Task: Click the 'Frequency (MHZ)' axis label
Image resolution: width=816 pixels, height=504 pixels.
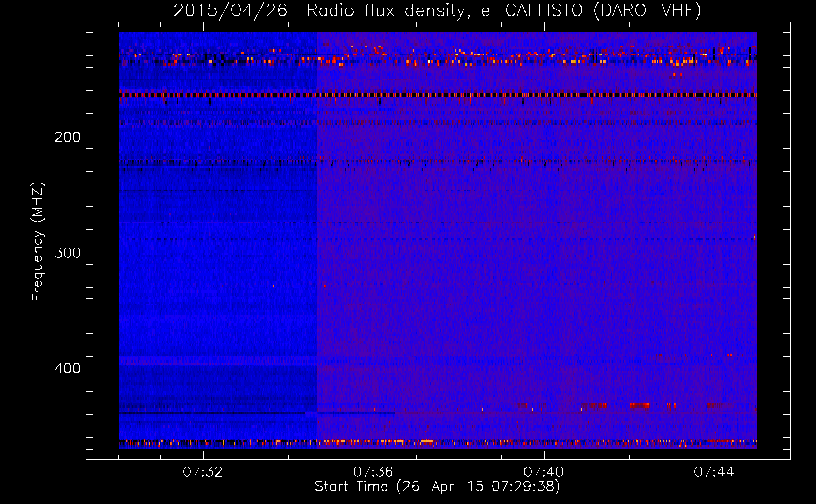Action: pos(38,242)
